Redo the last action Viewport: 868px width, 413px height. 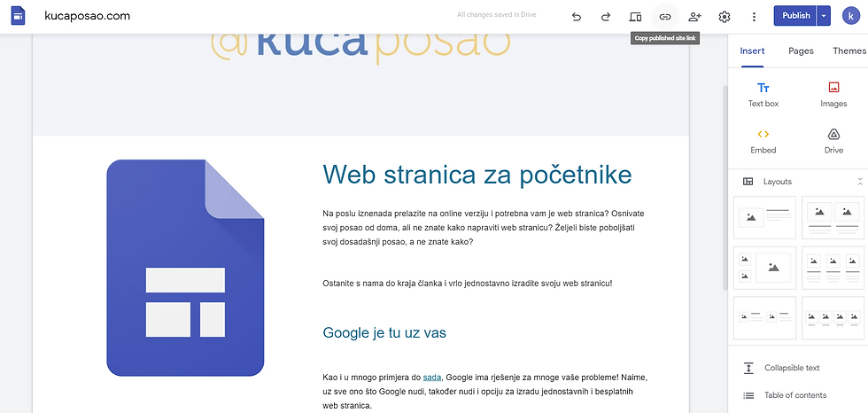click(606, 17)
